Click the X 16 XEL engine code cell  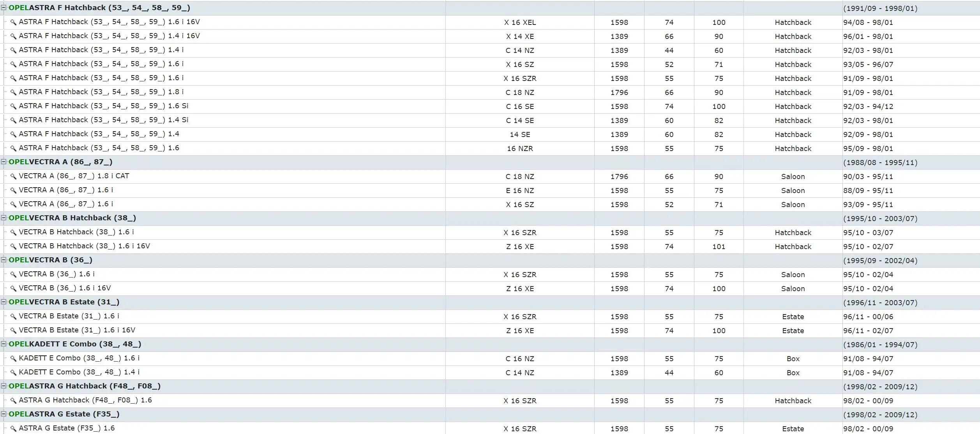pos(520,23)
